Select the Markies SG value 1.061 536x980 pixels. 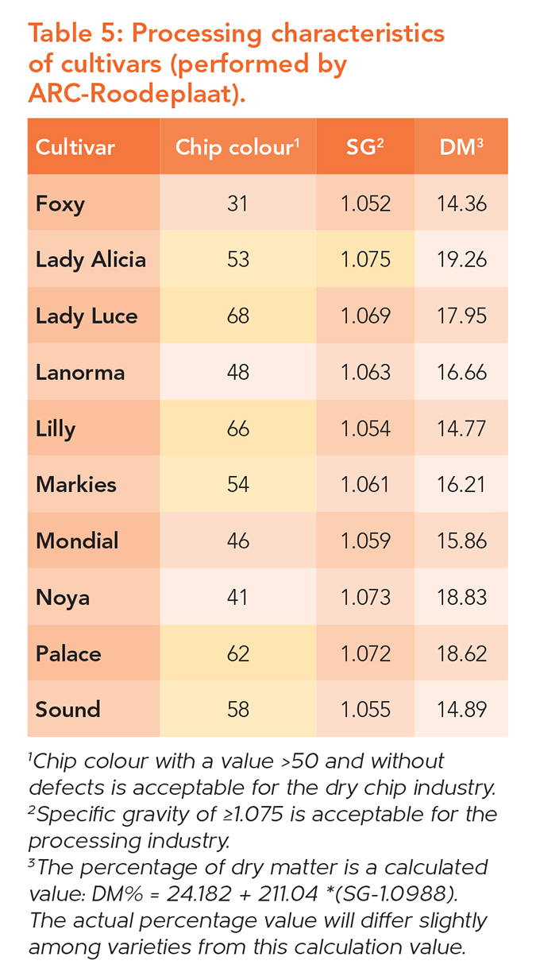coord(366,485)
